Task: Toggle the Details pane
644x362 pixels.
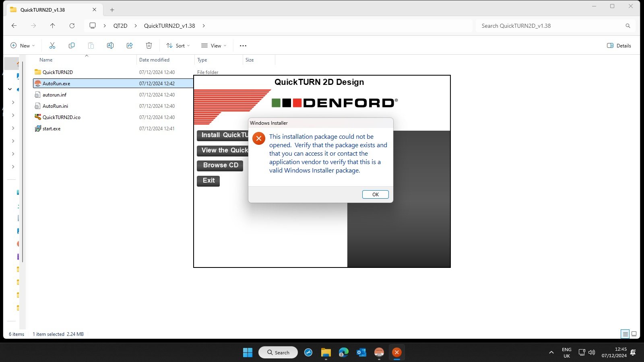Action: click(619, 45)
